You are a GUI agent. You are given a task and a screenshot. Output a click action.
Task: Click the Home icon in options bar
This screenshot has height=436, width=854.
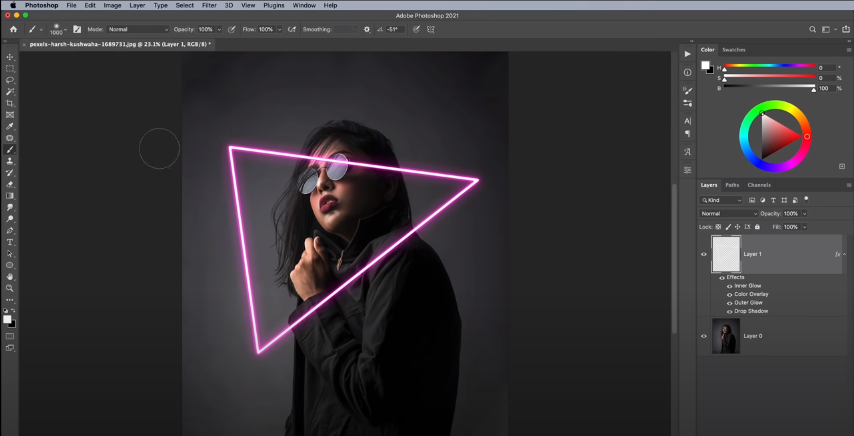click(x=13, y=30)
